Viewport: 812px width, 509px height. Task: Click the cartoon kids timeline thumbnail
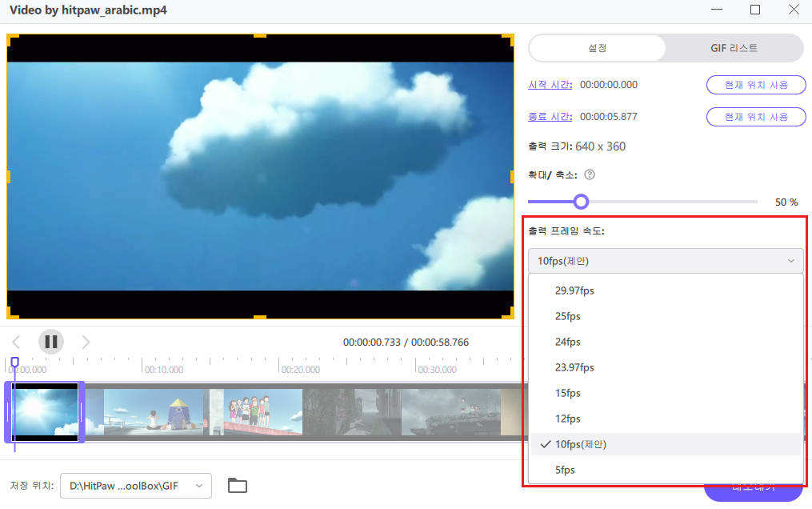(x=263, y=412)
